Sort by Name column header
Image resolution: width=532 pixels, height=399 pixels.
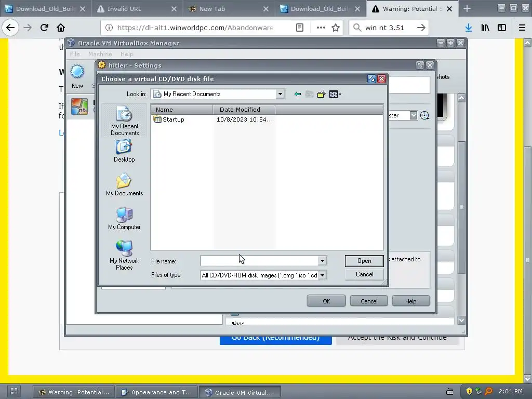point(182,109)
